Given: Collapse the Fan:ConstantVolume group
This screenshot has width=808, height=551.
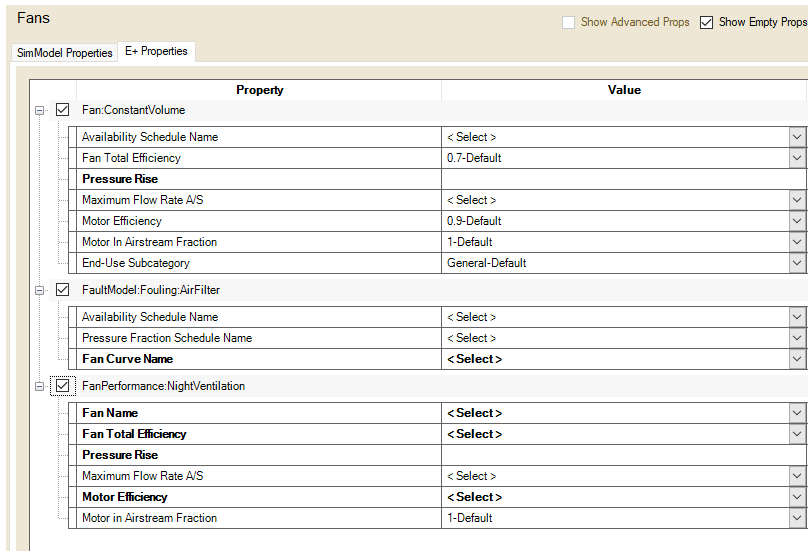Looking at the screenshot, I should coord(39,110).
